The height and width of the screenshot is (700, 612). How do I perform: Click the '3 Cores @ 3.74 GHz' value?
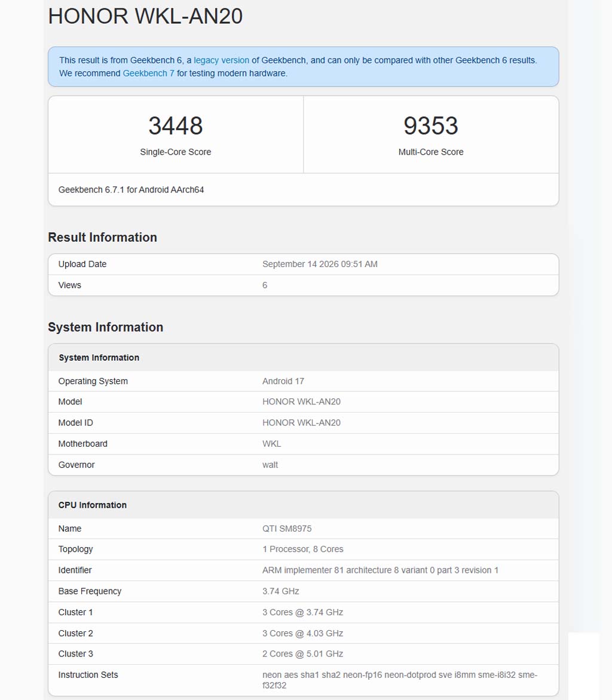(x=302, y=612)
